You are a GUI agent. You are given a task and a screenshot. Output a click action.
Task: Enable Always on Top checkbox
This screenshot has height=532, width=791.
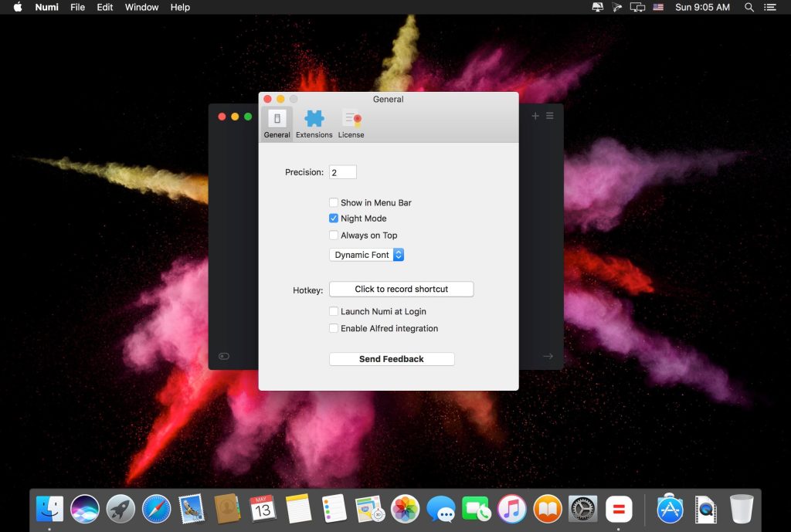(x=334, y=236)
